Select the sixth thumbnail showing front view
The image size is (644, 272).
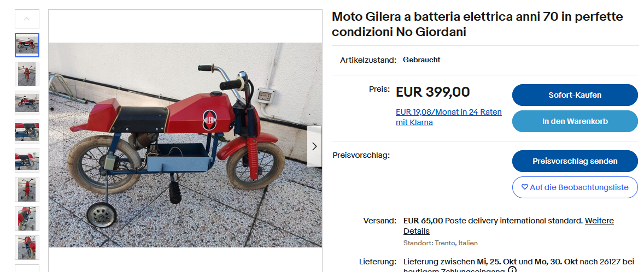click(x=27, y=190)
